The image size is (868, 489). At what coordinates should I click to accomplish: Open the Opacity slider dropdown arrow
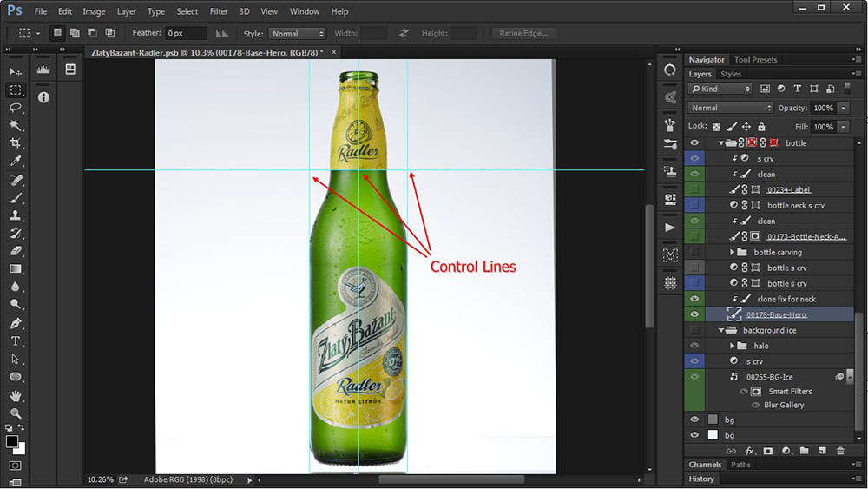pyautogui.click(x=843, y=108)
